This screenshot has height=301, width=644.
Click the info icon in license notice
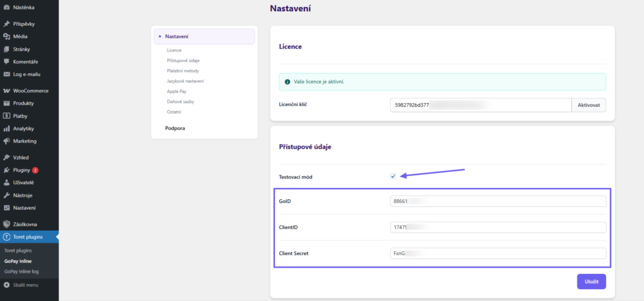coord(287,82)
